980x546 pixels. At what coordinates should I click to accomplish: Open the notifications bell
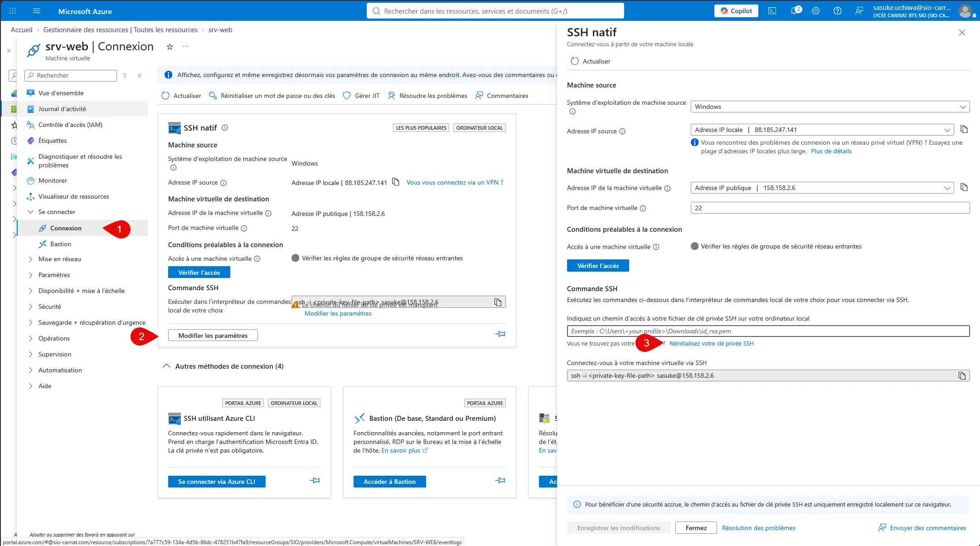794,11
